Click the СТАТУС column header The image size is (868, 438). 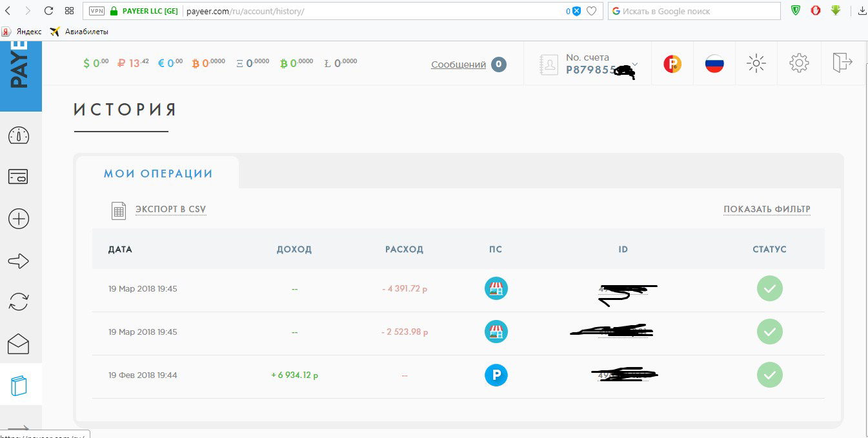point(769,249)
